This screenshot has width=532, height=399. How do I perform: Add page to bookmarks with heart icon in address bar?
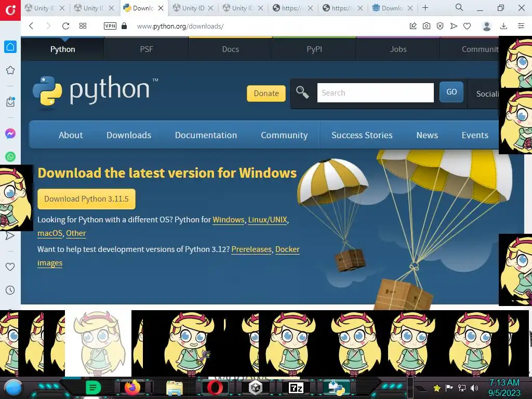[x=467, y=26]
